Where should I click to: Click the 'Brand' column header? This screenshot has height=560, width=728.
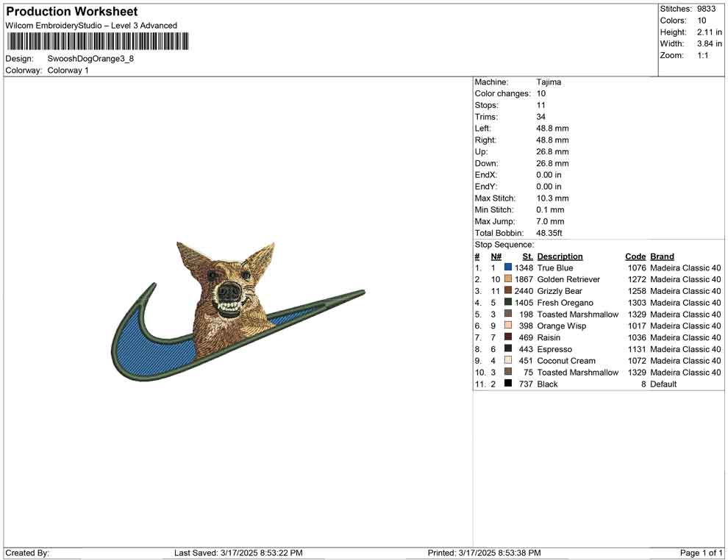(x=662, y=256)
